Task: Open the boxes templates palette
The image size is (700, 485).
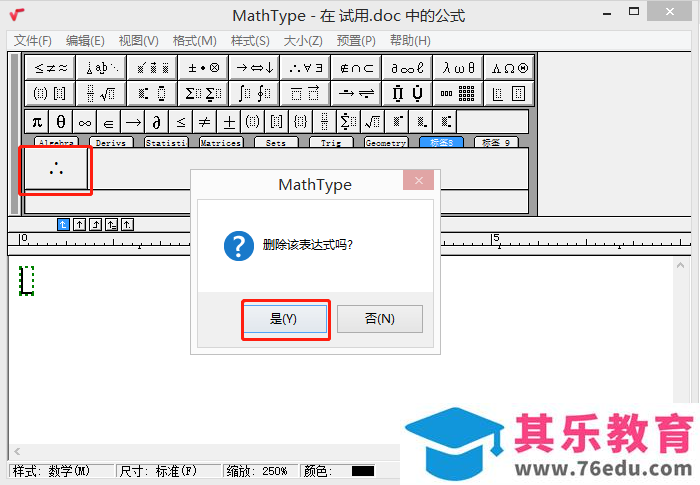Action: (x=508, y=93)
